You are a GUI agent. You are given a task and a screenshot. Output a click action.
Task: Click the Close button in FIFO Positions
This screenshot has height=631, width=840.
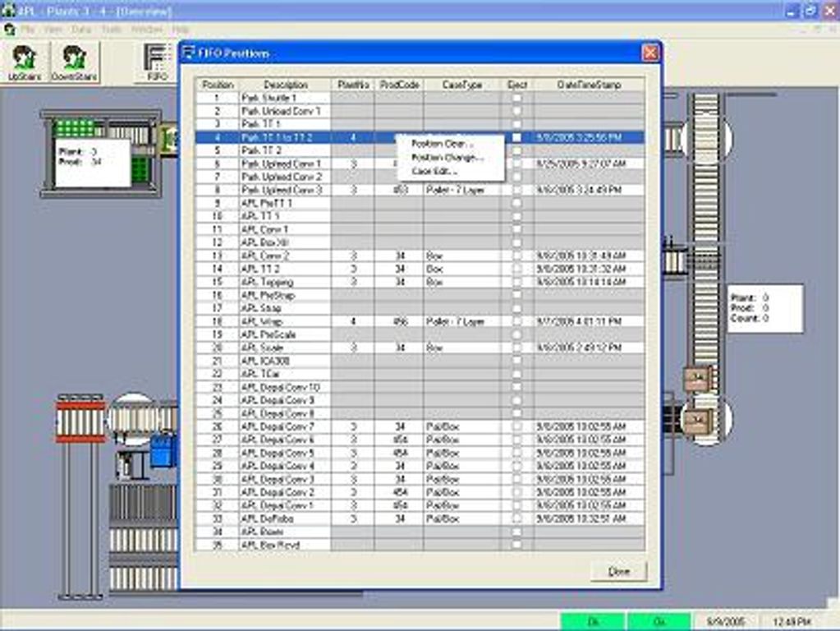[x=619, y=570]
